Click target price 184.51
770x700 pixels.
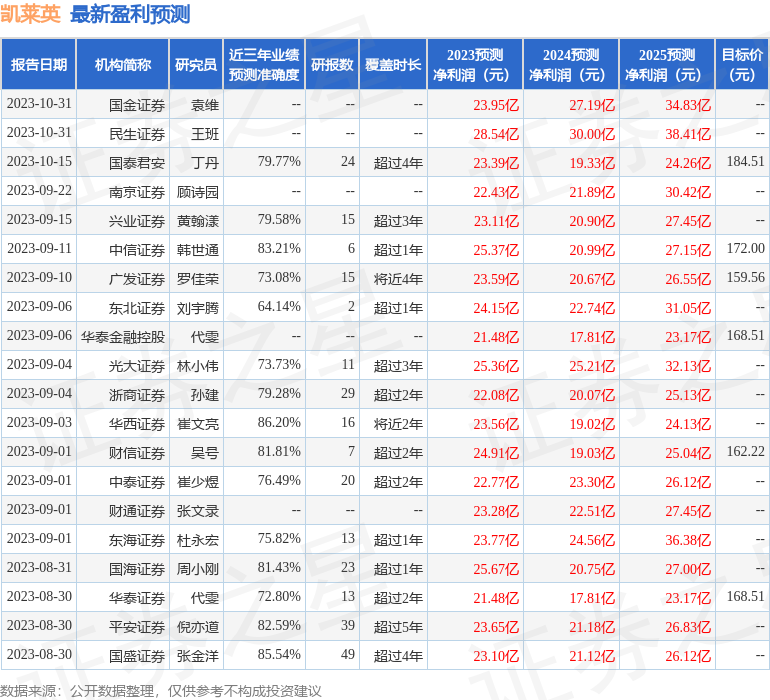click(745, 161)
